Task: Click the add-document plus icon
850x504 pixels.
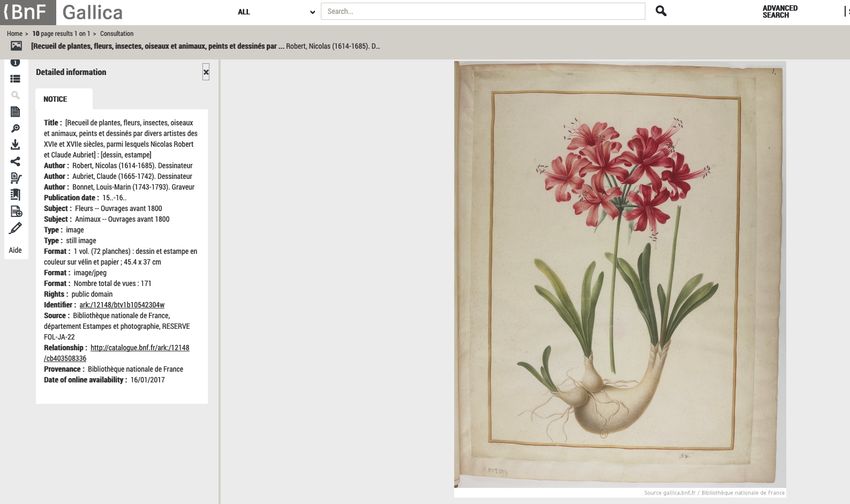Action: click(x=16, y=211)
